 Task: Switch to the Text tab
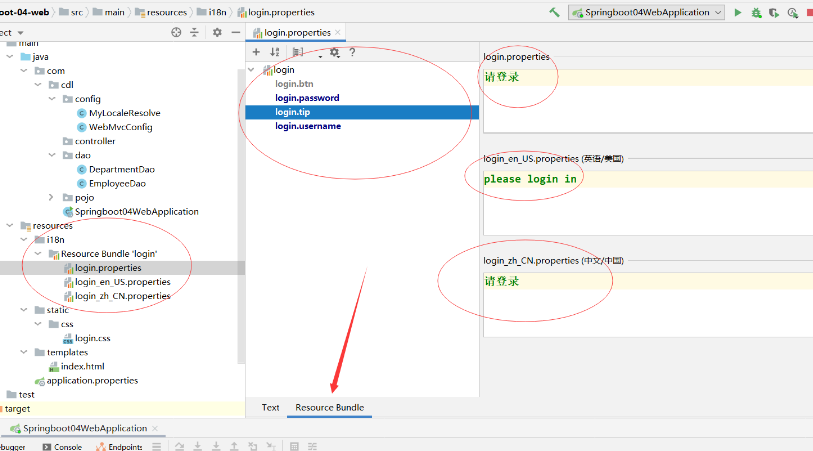click(270, 407)
